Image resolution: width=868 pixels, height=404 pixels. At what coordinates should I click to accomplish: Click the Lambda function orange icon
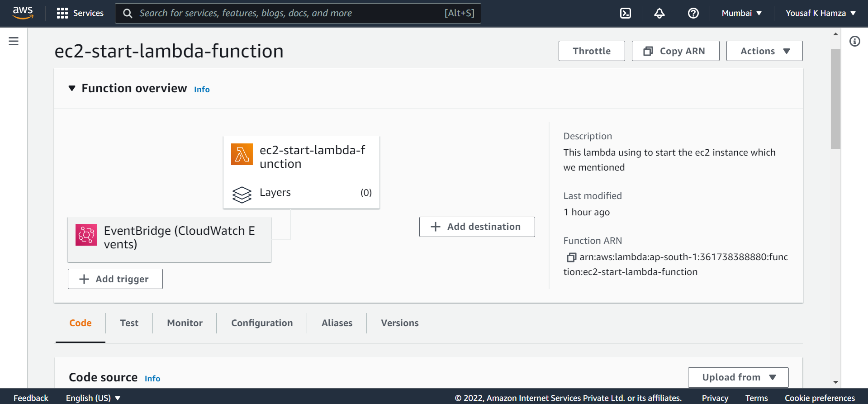tap(242, 154)
